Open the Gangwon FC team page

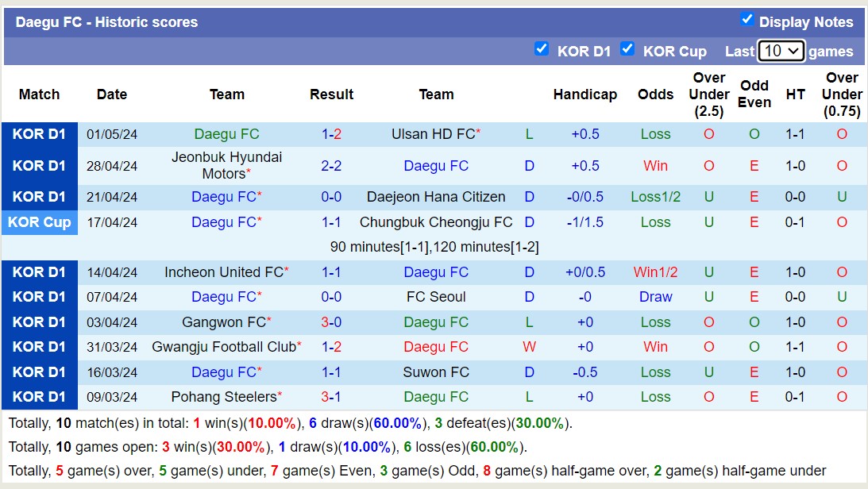pyautogui.click(x=223, y=322)
